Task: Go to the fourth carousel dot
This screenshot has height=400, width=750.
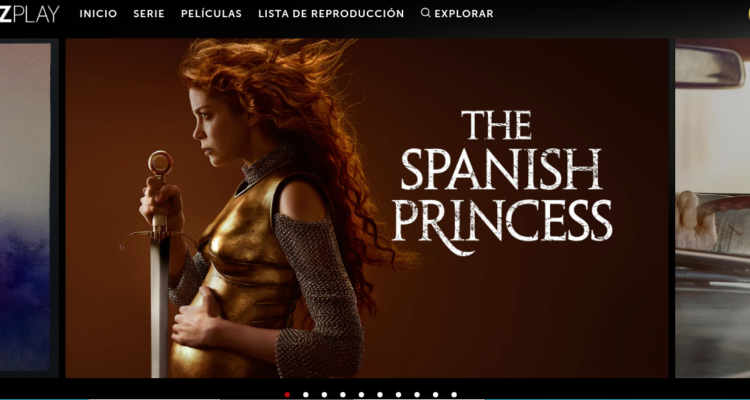Action: coord(342,395)
